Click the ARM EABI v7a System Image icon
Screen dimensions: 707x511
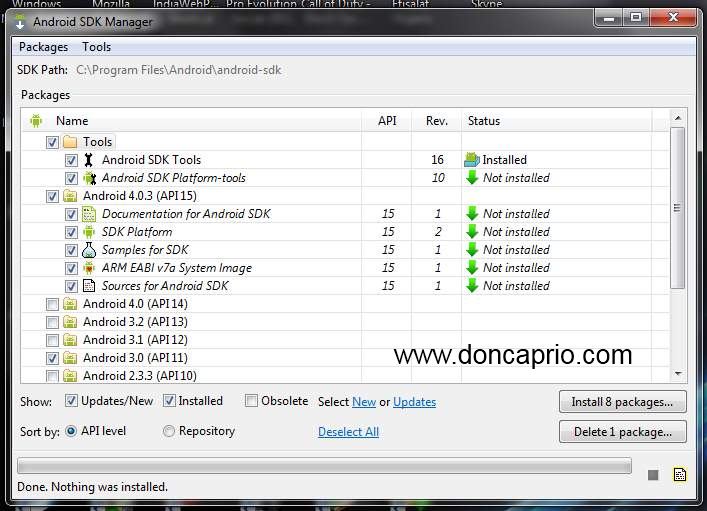(89, 268)
